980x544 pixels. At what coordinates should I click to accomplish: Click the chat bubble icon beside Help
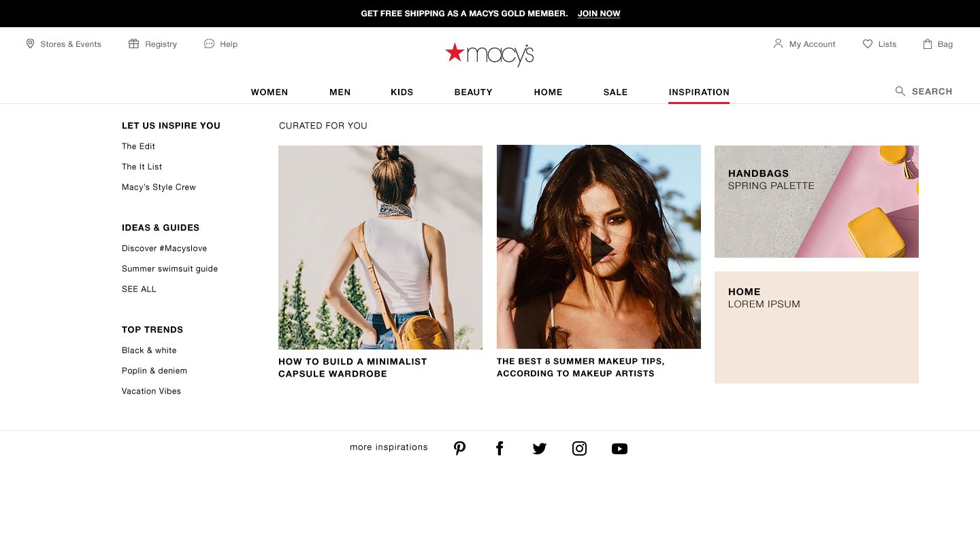(x=209, y=44)
